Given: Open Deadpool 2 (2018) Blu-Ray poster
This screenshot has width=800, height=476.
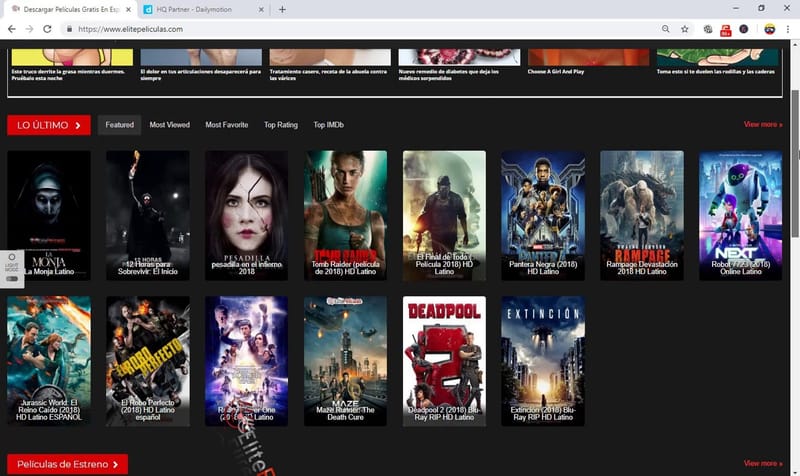Looking at the screenshot, I should [x=444, y=361].
